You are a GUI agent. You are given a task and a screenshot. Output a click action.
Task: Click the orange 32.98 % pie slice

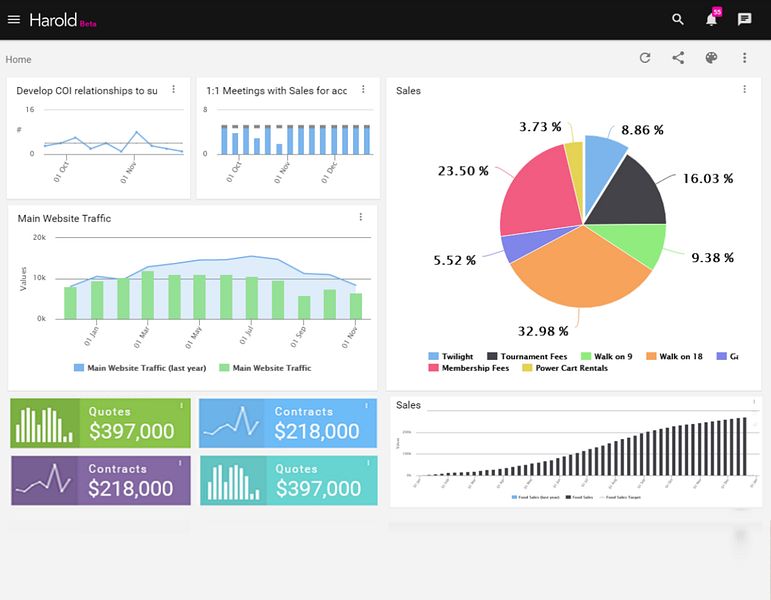580,270
